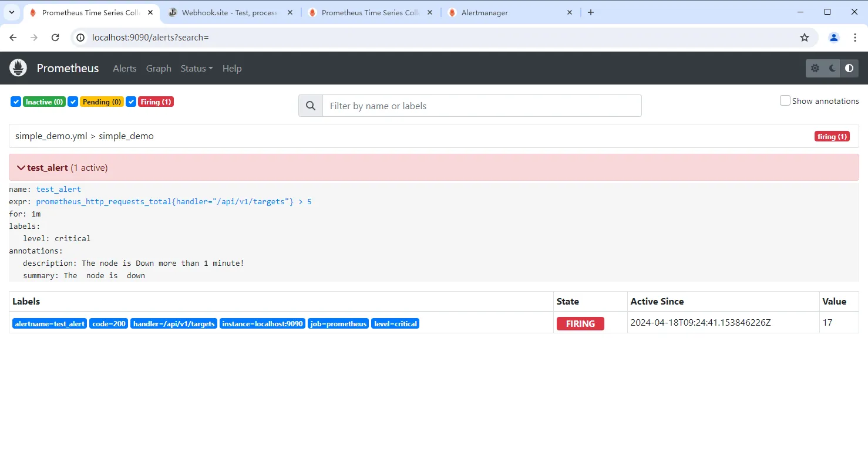Open a new browser tab
This screenshot has width=868, height=473.
[591, 12]
